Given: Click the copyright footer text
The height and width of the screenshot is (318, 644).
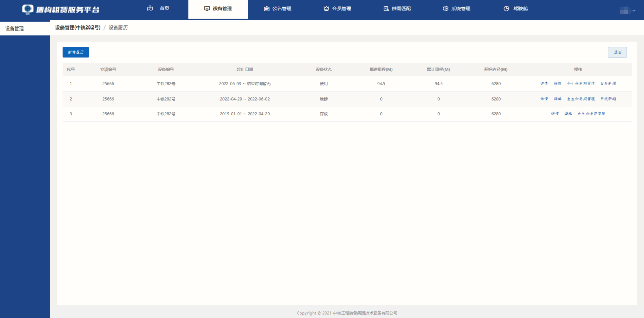Looking at the screenshot, I should [347, 313].
